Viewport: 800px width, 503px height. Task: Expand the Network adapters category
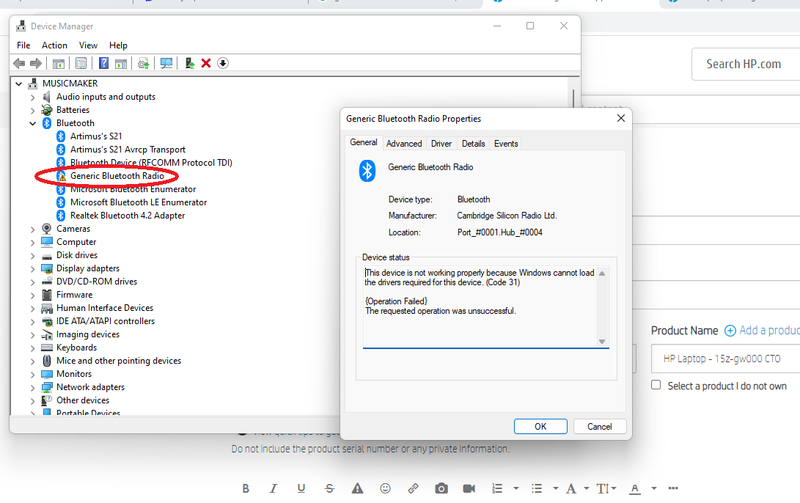[x=33, y=388]
